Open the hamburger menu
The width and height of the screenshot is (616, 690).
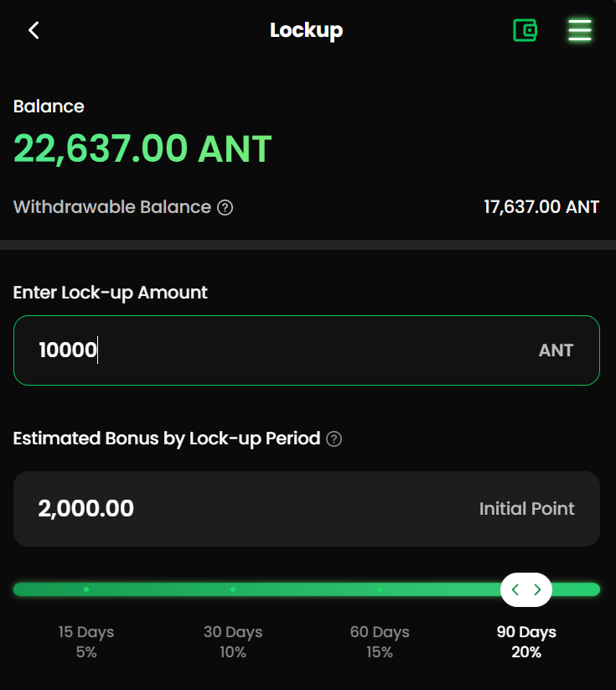point(580,31)
